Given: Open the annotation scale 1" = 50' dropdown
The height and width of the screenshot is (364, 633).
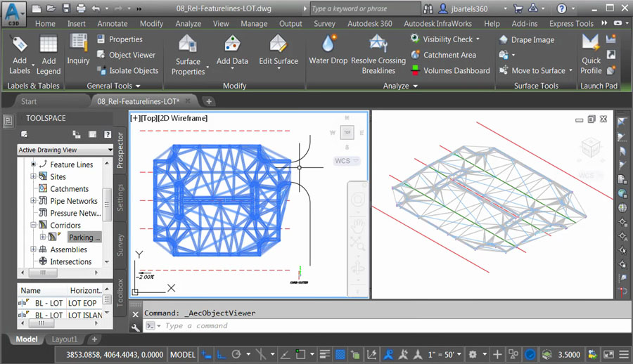Looking at the screenshot, I should (x=445, y=355).
